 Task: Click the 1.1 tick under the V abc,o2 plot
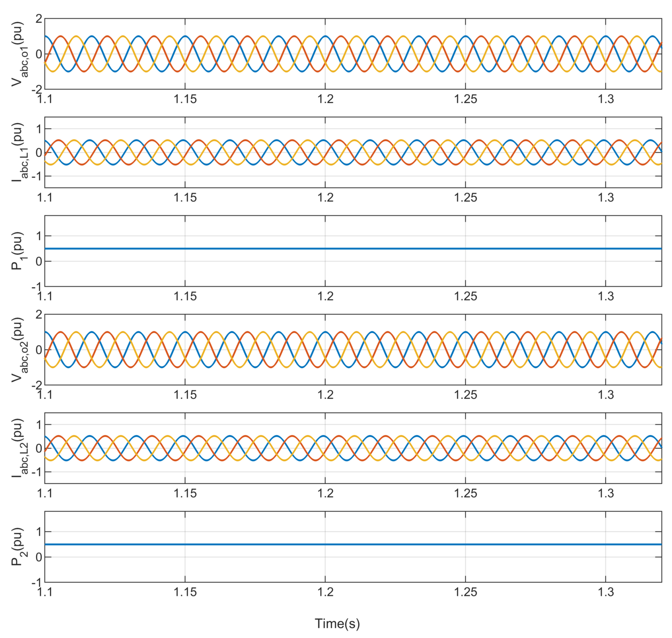[45, 395]
